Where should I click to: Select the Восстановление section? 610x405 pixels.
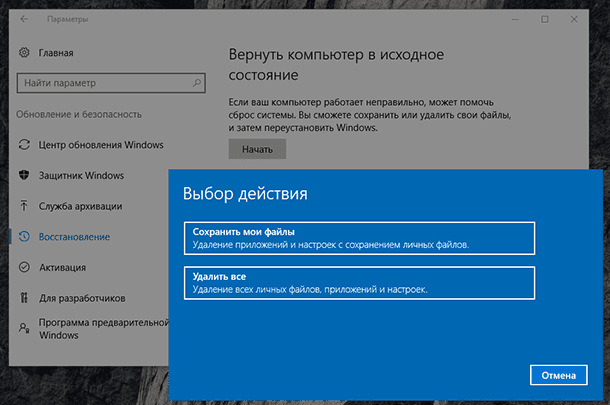tap(74, 237)
